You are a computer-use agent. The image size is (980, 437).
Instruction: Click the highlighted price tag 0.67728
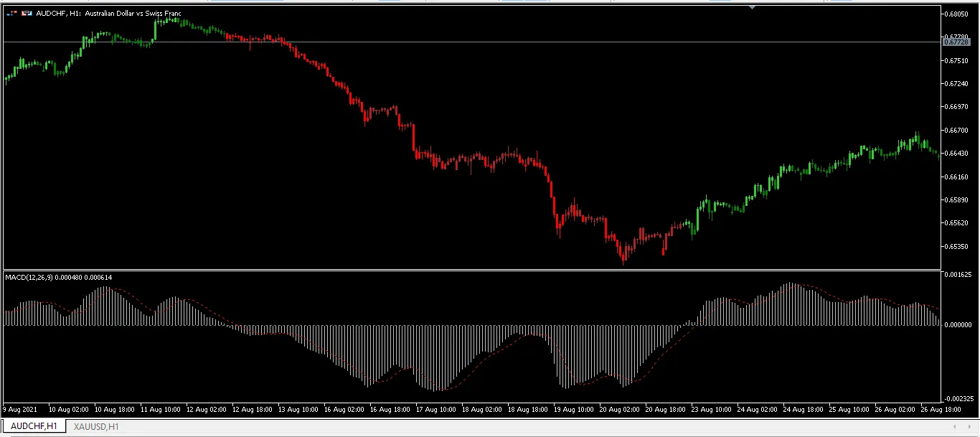coord(957,42)
